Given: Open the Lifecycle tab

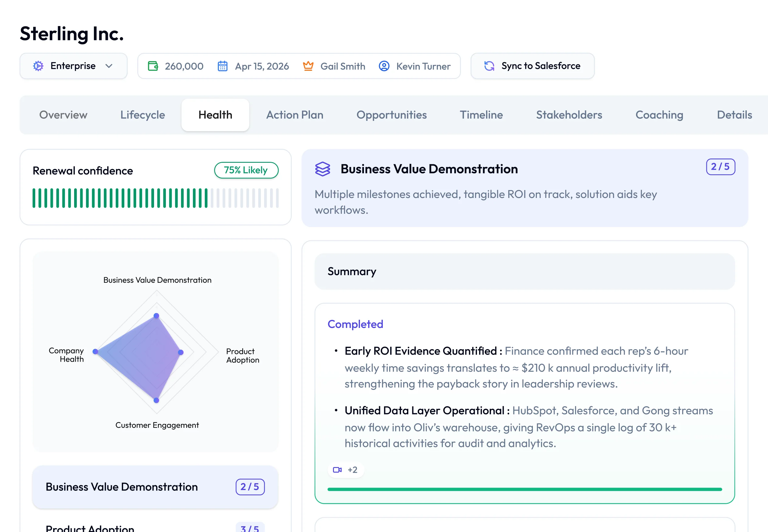Looking at the screenshot, I should [x=143, y=115].
